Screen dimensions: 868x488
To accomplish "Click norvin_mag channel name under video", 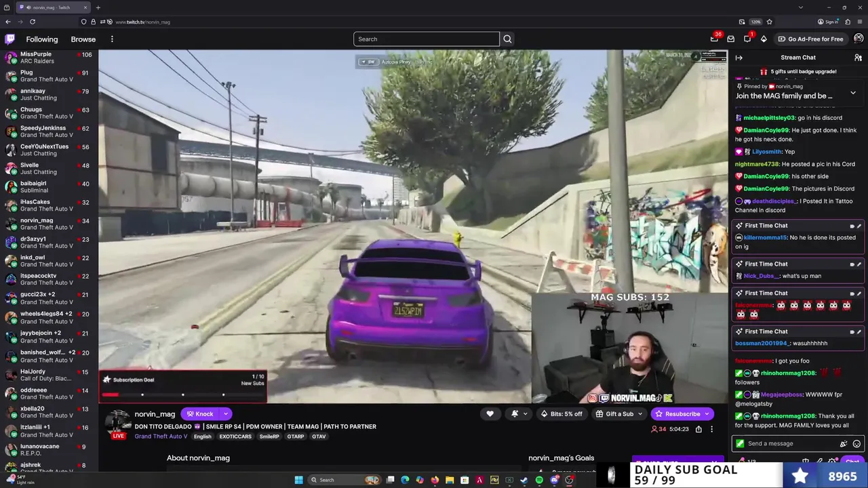I will (x=155, y=414).
